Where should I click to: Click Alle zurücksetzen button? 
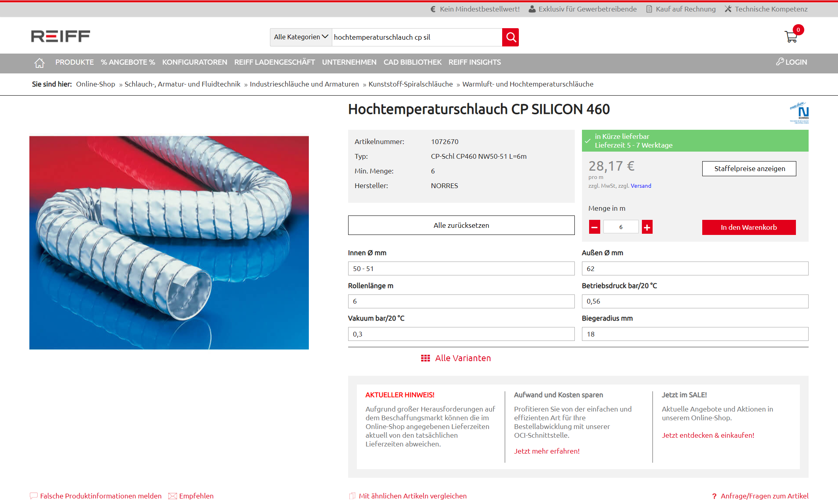(461, 225)
